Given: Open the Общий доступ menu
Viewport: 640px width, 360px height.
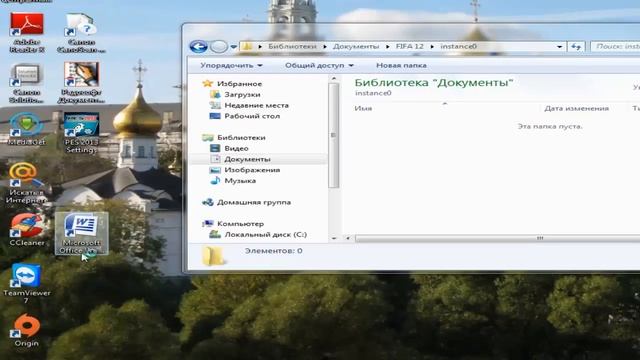Looking at the screenshot, I should [x=319, y=65].
